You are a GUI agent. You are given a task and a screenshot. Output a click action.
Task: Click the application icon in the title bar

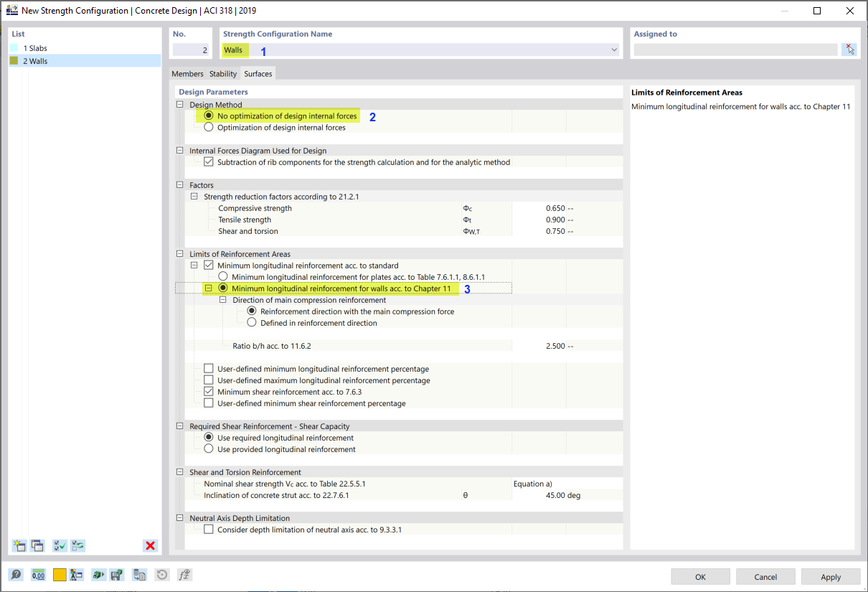click(x=11, y=11)
